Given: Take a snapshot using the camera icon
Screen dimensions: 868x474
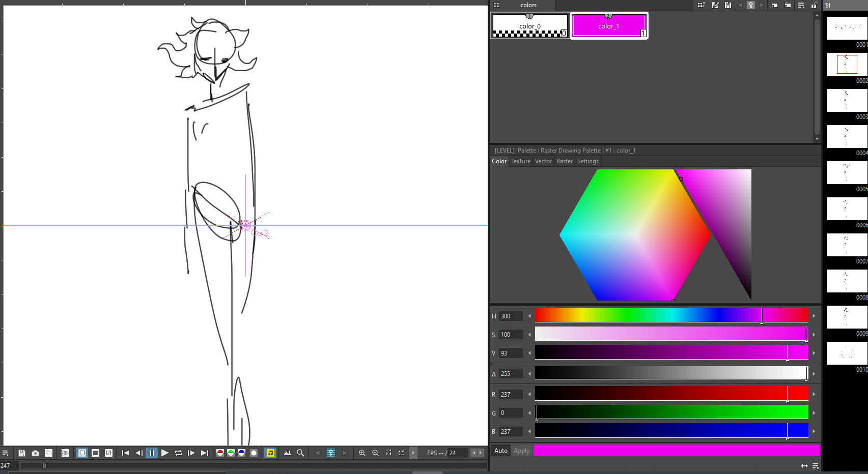Looking at the screenshot, I should [35, 453].
